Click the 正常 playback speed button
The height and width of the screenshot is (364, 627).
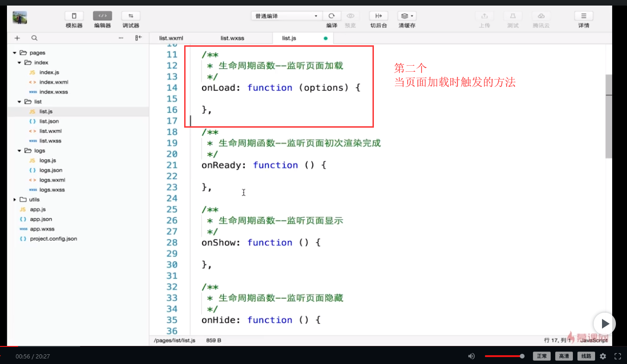pos(542,356)
